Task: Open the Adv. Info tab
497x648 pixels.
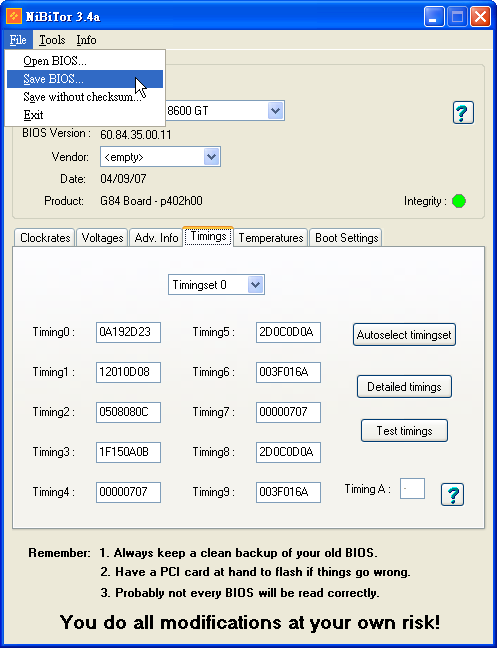Action: (x=156, y=238)
